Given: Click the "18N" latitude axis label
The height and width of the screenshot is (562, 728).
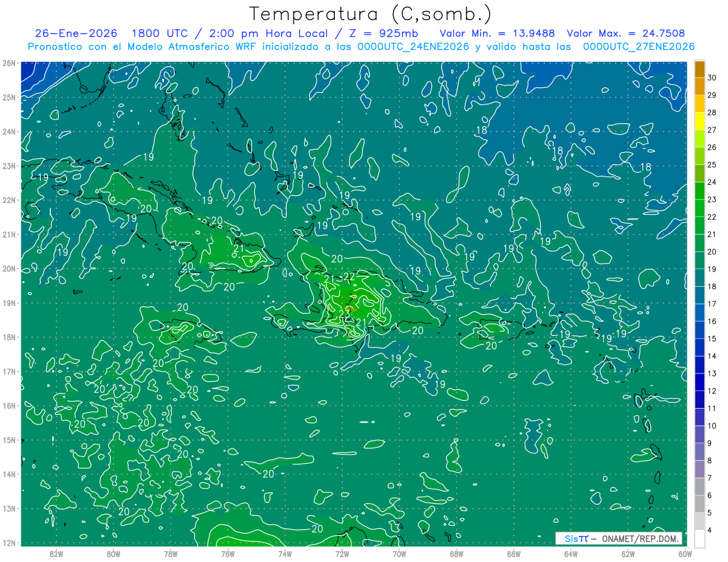Looking at the screenshot, I should pos(9,337).
